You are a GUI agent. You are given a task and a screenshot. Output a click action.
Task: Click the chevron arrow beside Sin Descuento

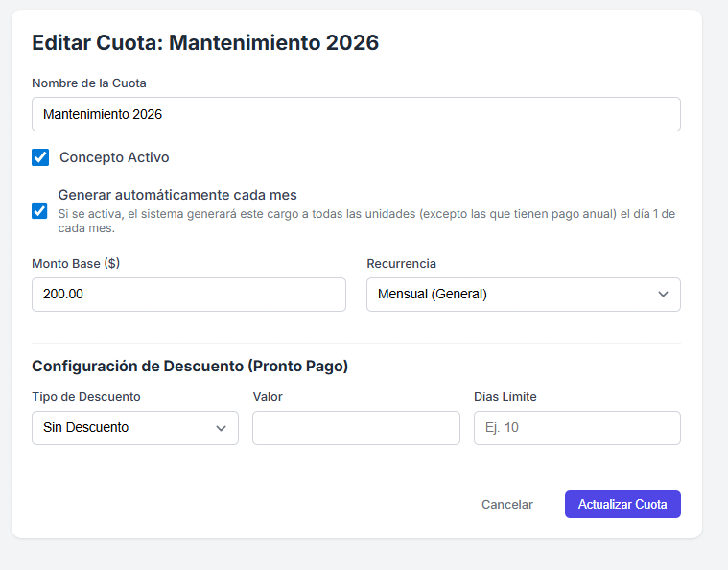pos(221,428)
